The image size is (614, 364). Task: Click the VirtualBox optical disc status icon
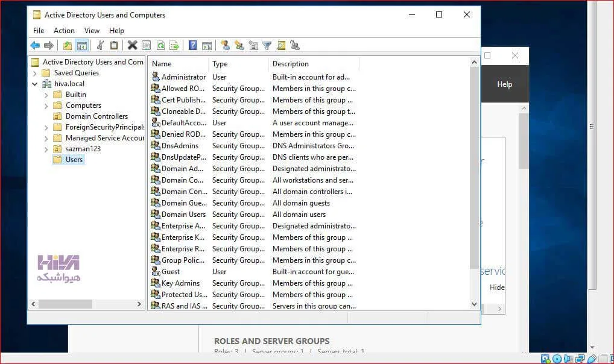(x=557, y=359)
